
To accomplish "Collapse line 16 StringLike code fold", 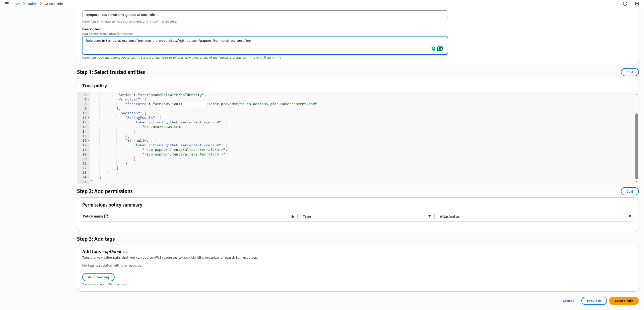I will pos(88,141).
